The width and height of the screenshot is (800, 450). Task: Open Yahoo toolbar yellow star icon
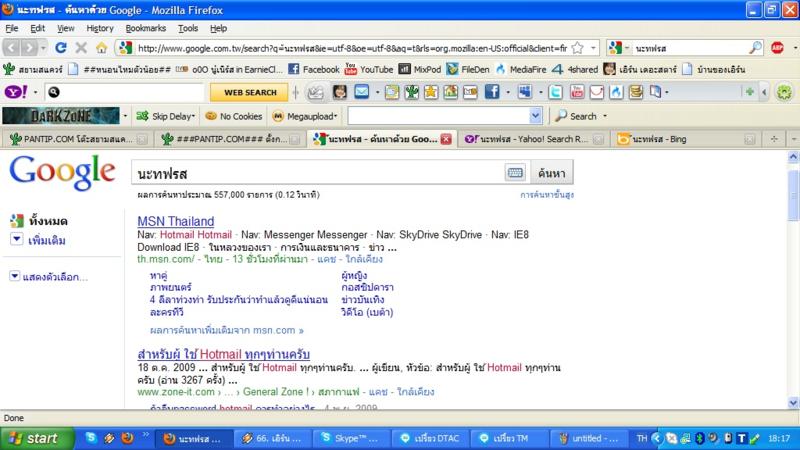click(431, 92)
